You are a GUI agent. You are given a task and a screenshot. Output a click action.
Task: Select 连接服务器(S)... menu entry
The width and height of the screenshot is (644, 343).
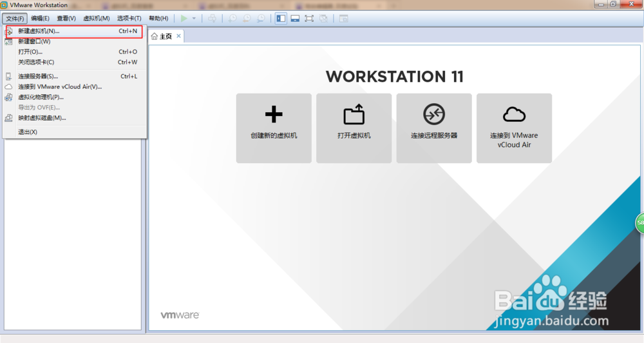[74, 76]
